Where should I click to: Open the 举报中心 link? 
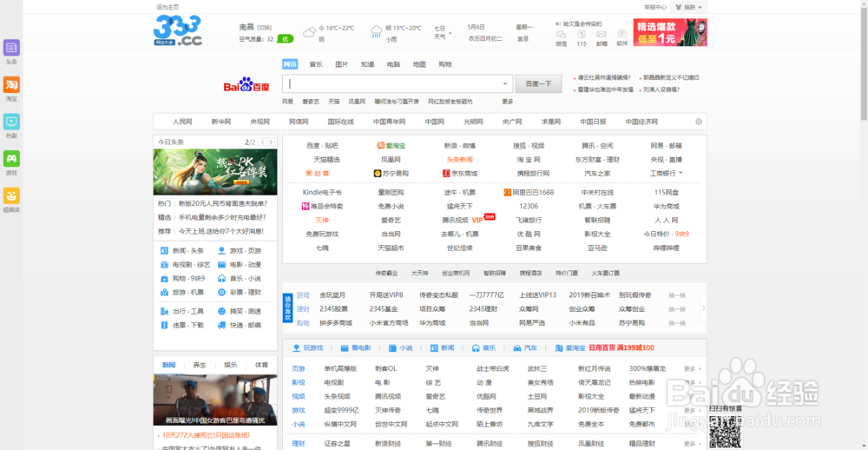coord(654,7)
